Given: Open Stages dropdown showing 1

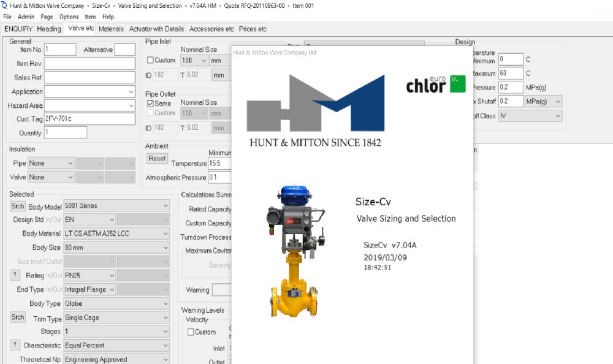Looking at the screenshot, I should (116, 332).
